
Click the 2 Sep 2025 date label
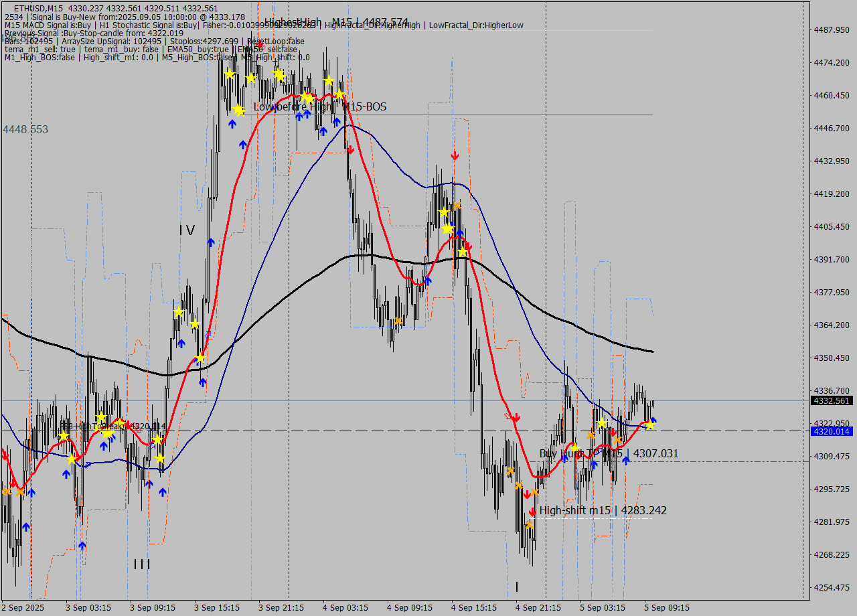tap(23, 607)
